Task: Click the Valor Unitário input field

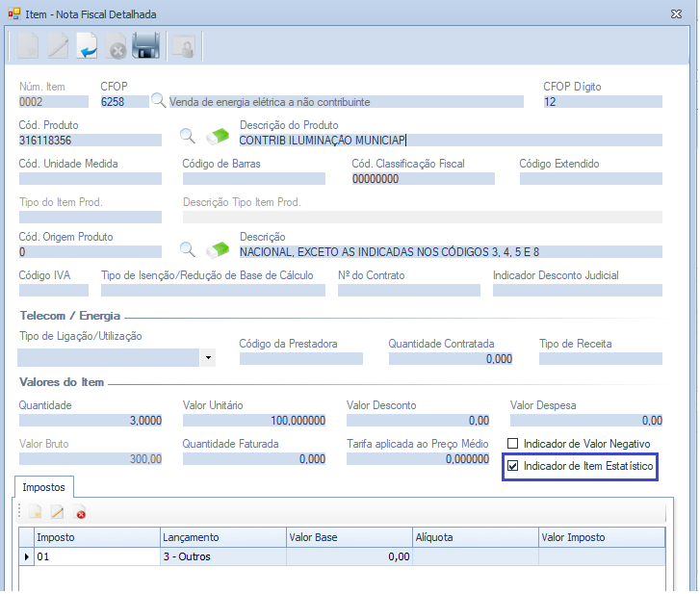Action: tap(254, 420)
